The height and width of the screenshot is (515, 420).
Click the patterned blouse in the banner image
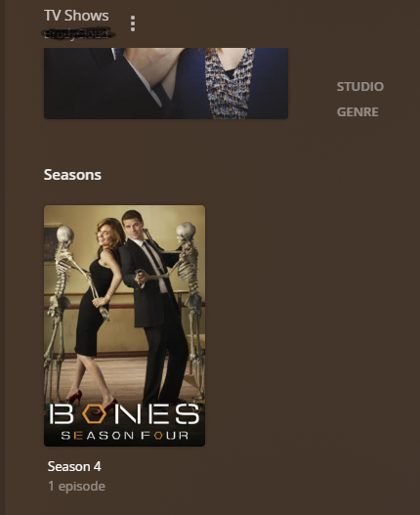230,83
